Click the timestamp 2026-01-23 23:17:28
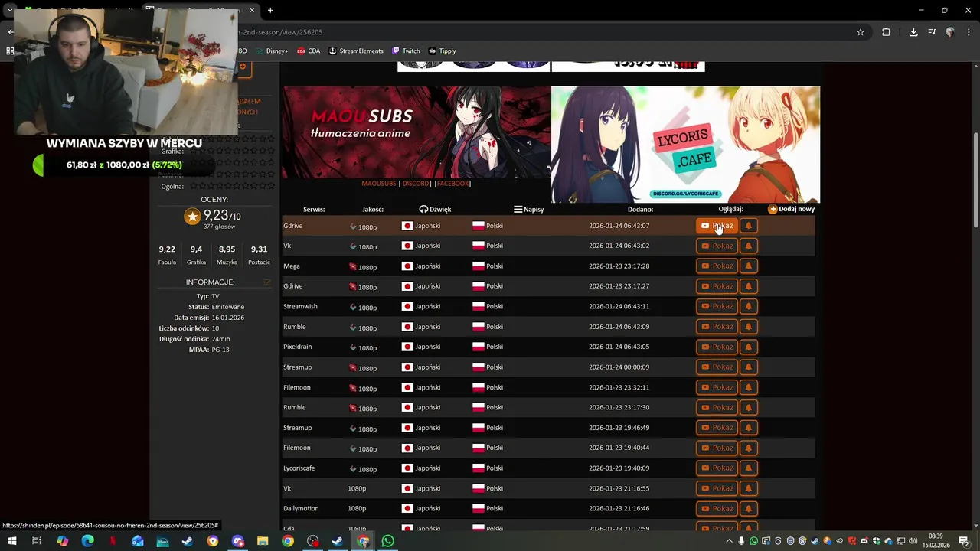The height and width of the screenshot is (551, 980). 619,266
